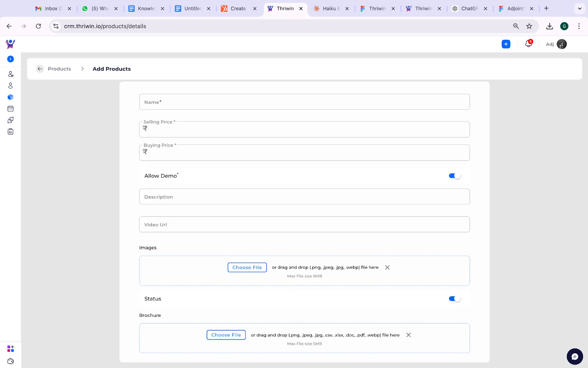This screenshot has height=368, width=588.
Task: Expand the sidebar with blue arrow
Action: tap(11, 59)
